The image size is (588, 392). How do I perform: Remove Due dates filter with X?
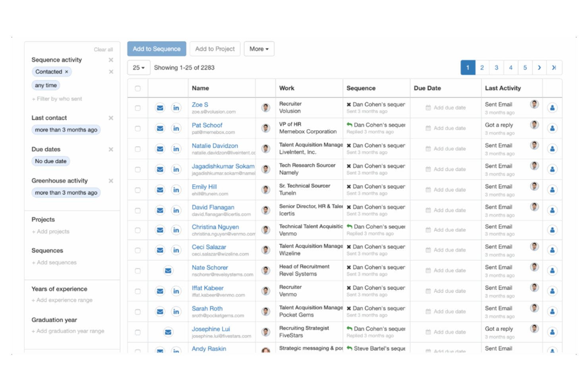click(x=111, y=149)
